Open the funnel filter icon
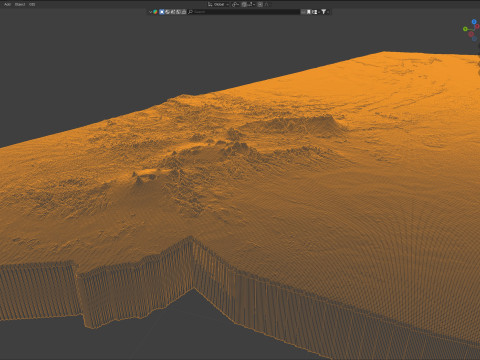Screen dimensions: 480x360 (x=323, y=12)
